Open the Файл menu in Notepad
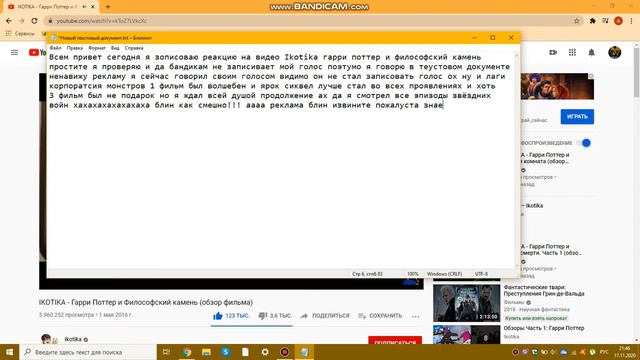Screen dimensions: 640x360 point(56,48)
